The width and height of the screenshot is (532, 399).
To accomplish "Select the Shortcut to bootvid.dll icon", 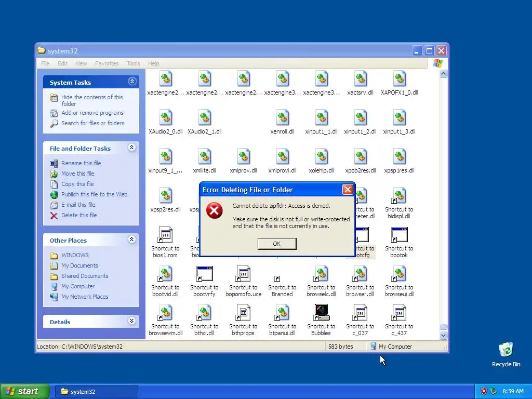I will (x=166, y=274).
